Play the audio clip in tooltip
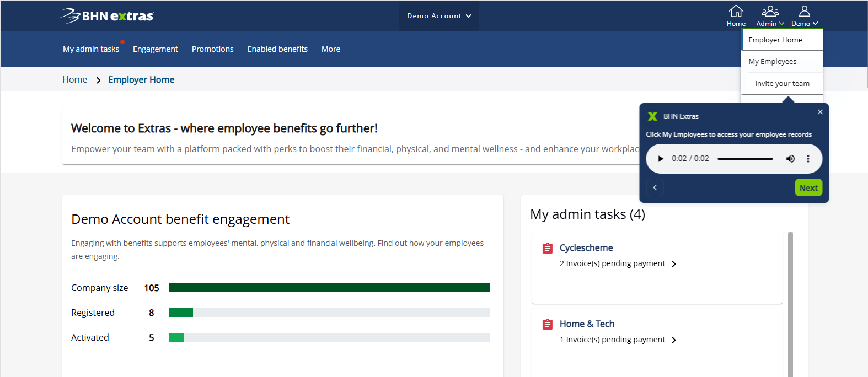 tap(661, 159)
